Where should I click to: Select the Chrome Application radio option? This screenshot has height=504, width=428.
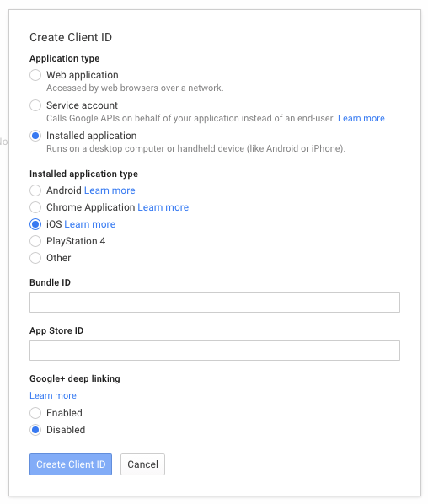point(35,207)
